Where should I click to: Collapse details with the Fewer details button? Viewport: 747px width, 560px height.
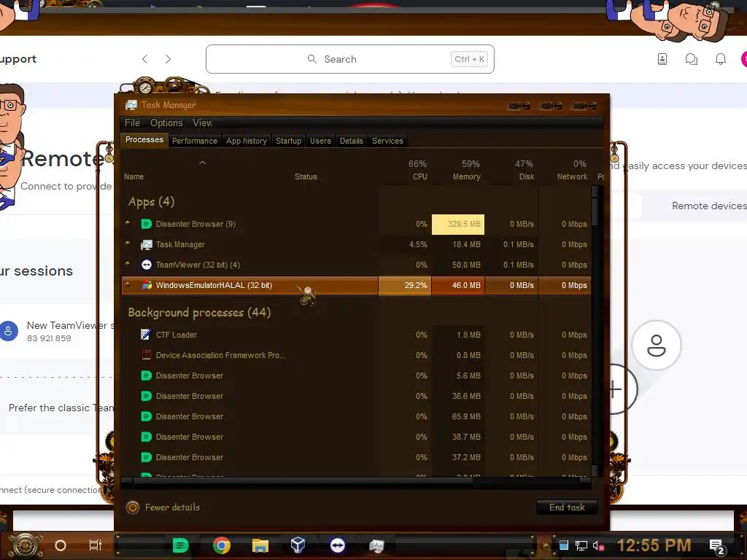point(163,507)
